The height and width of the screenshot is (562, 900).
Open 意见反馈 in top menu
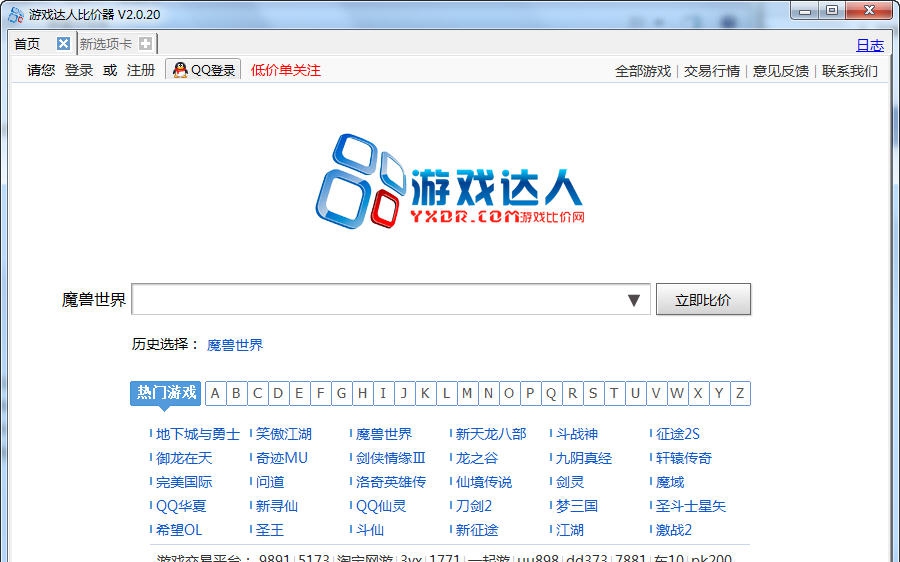(x=781, y=71)
